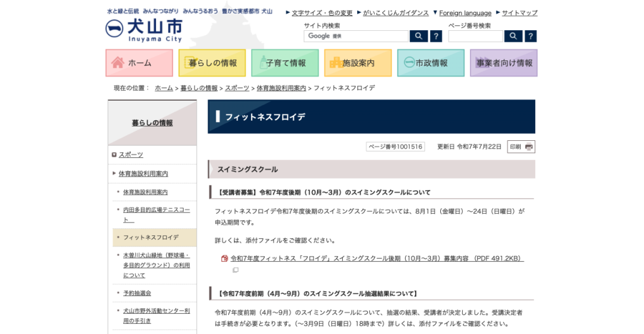
Task: Click the フィットネスフロイデ page title
Action: click(265, 117)
